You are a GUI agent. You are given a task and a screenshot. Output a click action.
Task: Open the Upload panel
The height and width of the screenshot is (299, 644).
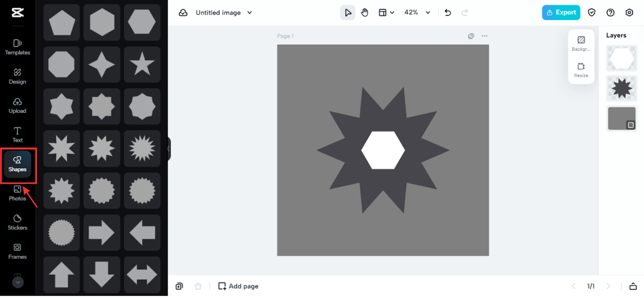click(17, 105)
